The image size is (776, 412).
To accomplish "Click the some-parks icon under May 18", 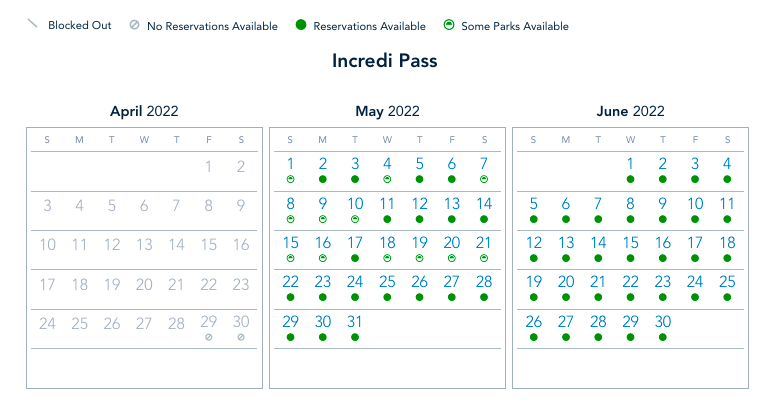I will pyautogui.click(x=387, y=258).
